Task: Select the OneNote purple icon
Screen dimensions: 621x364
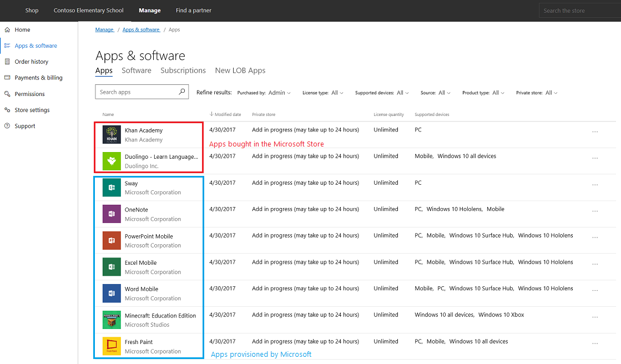Action: (x=112, y=214)
